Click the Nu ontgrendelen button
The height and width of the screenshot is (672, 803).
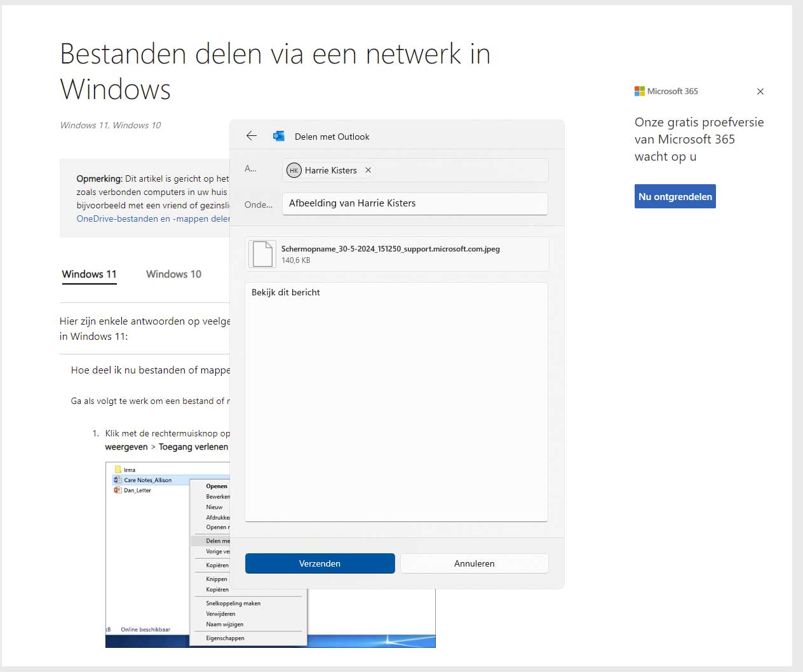675,196
